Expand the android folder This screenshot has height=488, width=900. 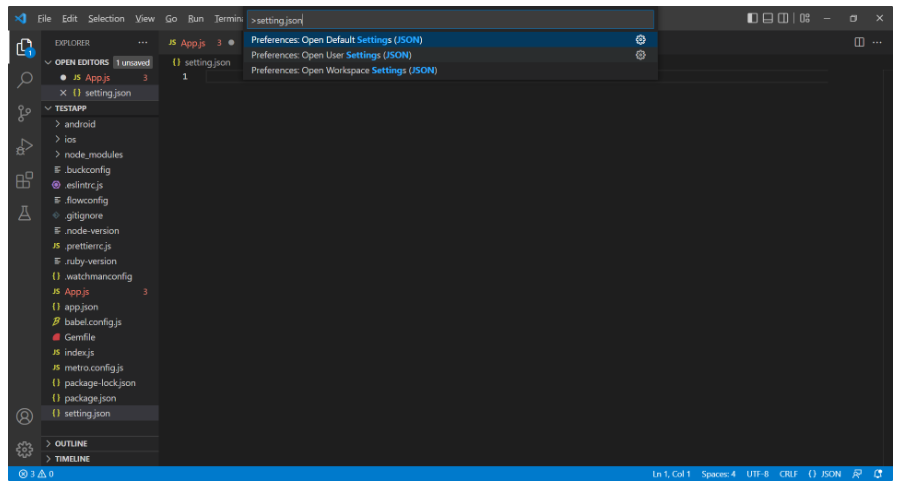(x=80, y=124)
